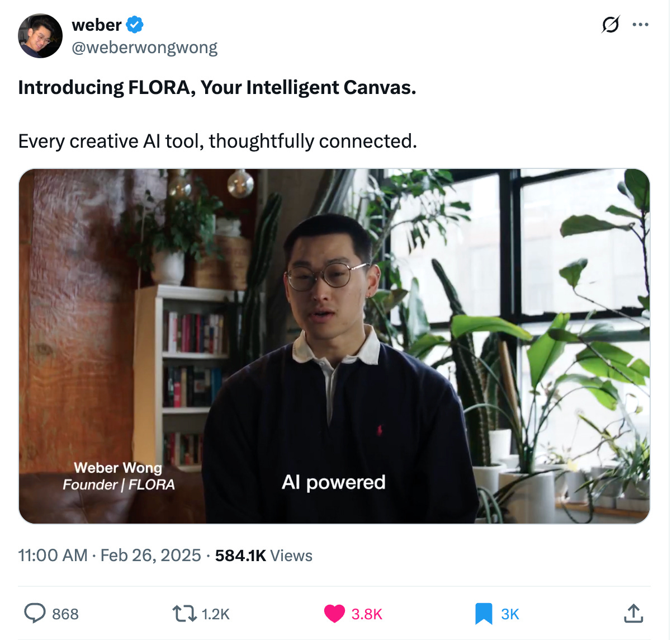Click the share upload icon

(x=633, y=613)
